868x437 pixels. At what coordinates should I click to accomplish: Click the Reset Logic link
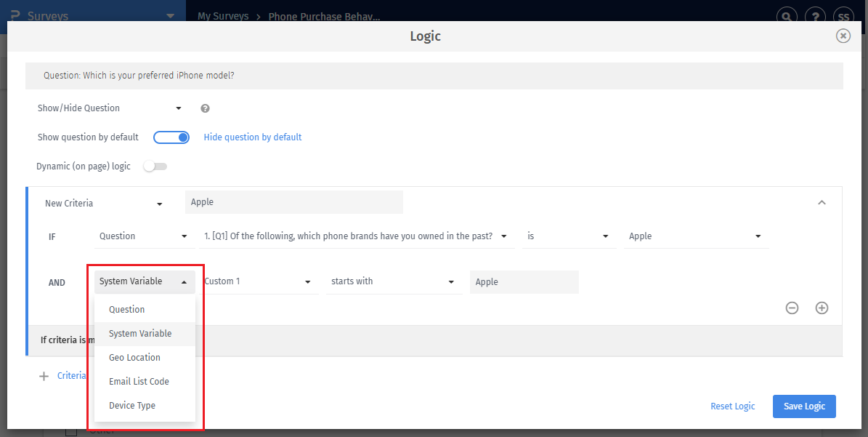733,406
